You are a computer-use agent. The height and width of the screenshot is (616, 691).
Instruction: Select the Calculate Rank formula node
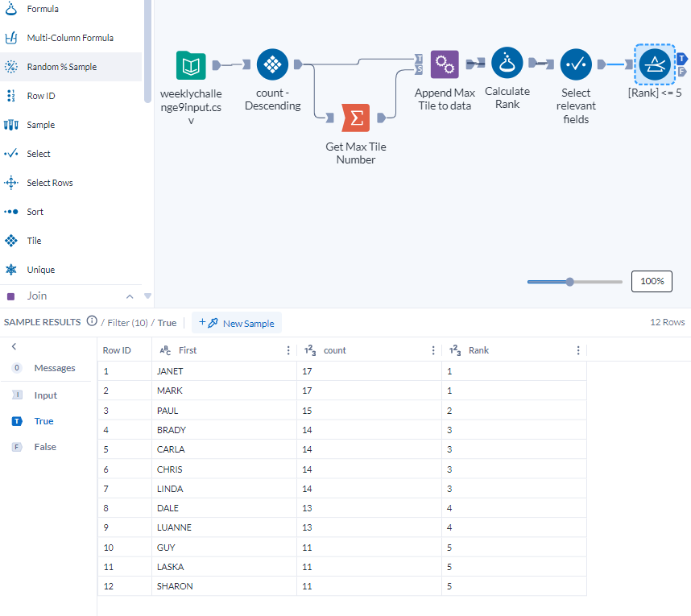[507, 64]
